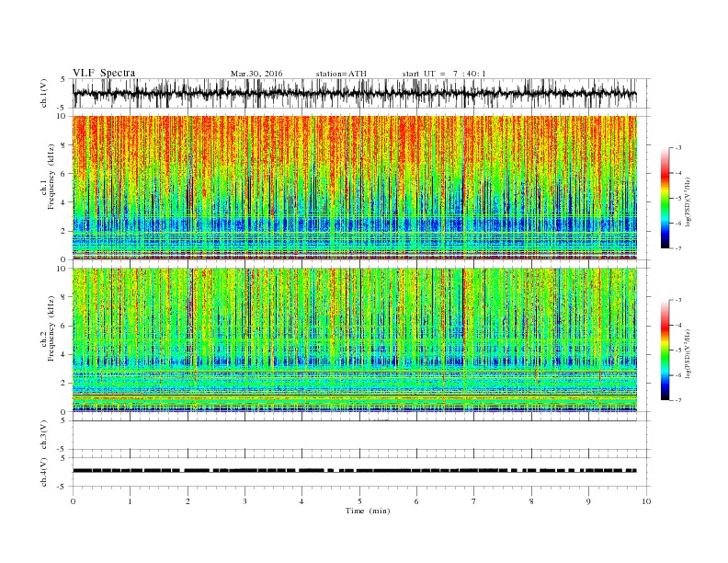This screenshot has height=563, width=728.
Task: Click time axis tick label "0"
Action: [x=73, y=501]
